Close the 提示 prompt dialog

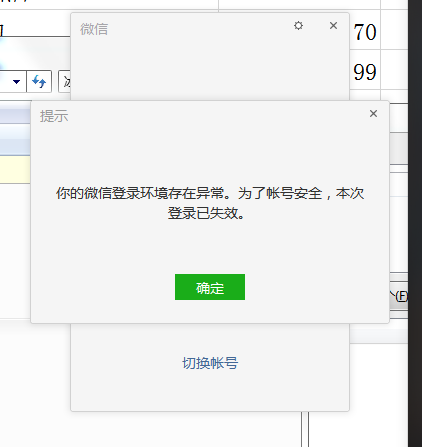(x=373, y=114)
